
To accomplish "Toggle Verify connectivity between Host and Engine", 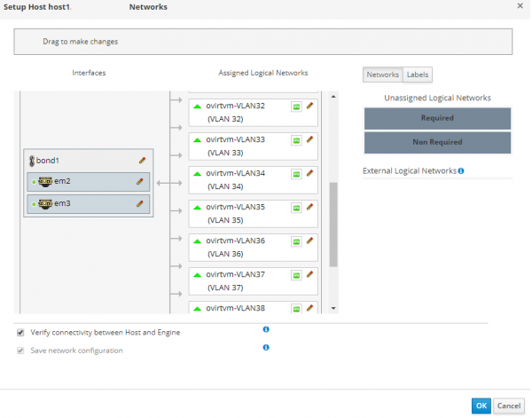I will click(x=20, y=333).
